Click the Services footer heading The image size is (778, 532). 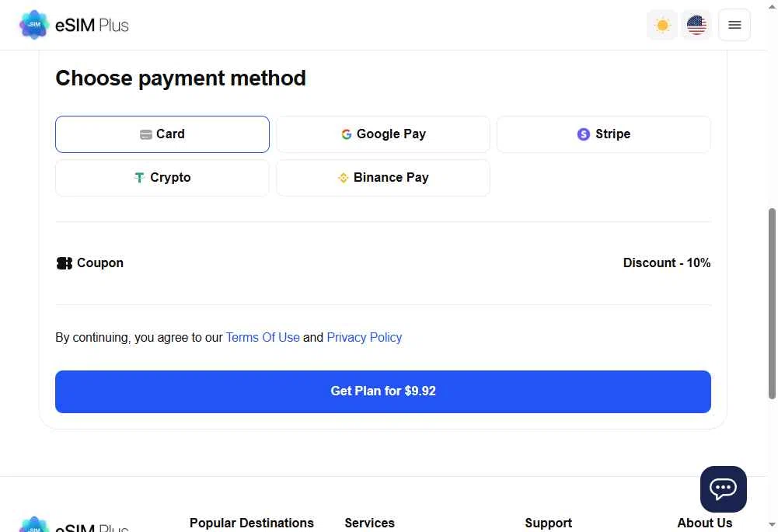370,523
